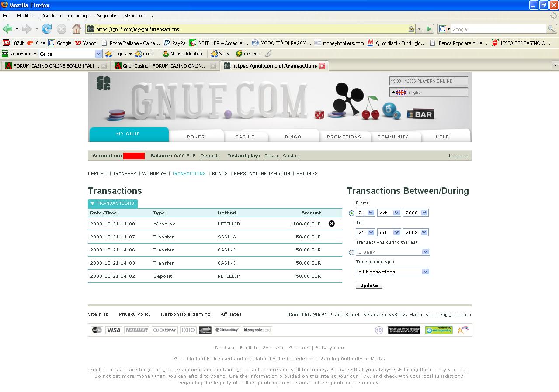Open the Back history dropdown arrow
This screenshot has width=559, height=392.
17,29
